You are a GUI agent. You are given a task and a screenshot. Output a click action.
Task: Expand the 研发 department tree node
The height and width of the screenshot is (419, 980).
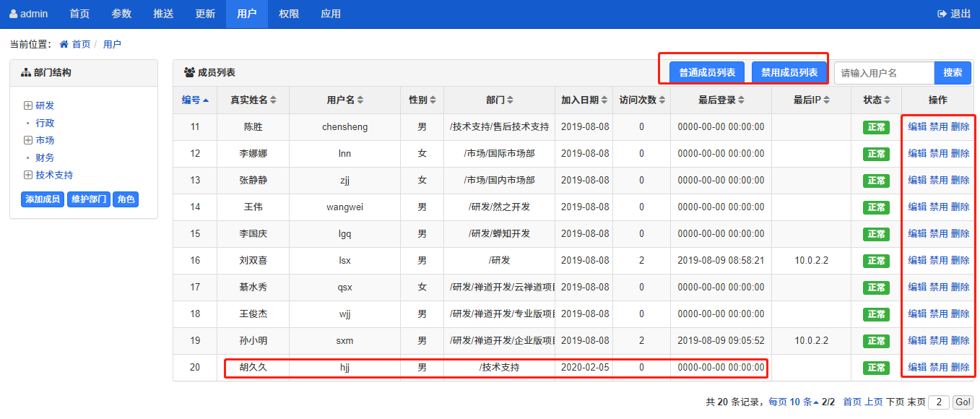pyautogui.click(x=28, y=105)
